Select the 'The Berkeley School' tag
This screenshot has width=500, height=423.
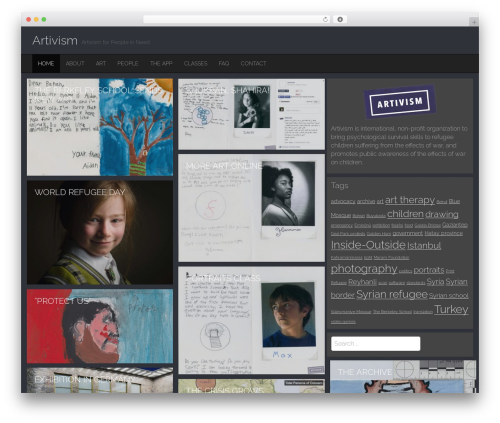pos(392,312)
